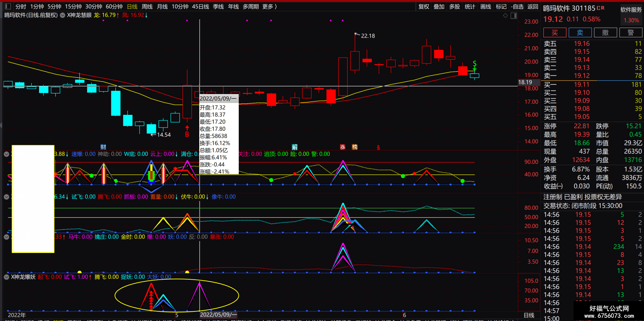Open the X神龙慧眼 indicator dropdown arrow
The width and height of the screenshot is (644, 321).
pyautogui.click(x=63, y=15)
